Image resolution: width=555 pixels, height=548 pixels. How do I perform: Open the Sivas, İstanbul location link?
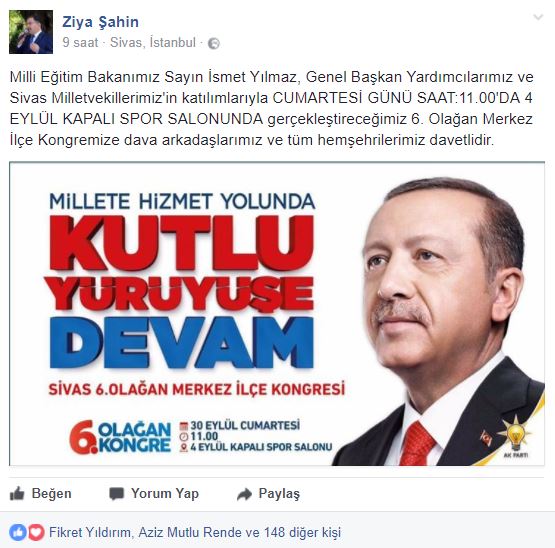pos(153,42)
